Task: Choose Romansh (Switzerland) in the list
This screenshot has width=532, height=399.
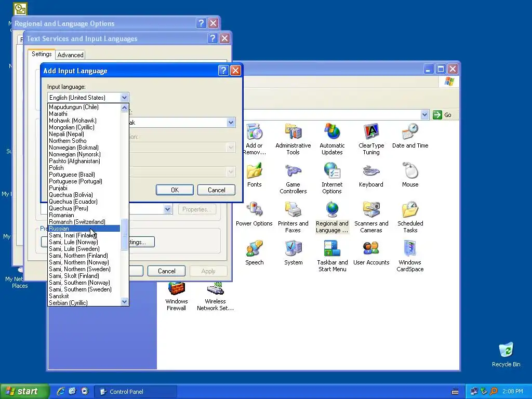Action: tap(84, 222)
